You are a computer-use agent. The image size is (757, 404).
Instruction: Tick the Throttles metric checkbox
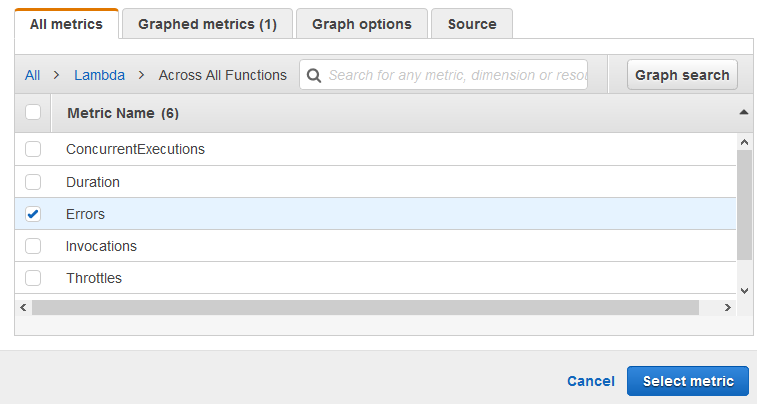click(33, 278)
